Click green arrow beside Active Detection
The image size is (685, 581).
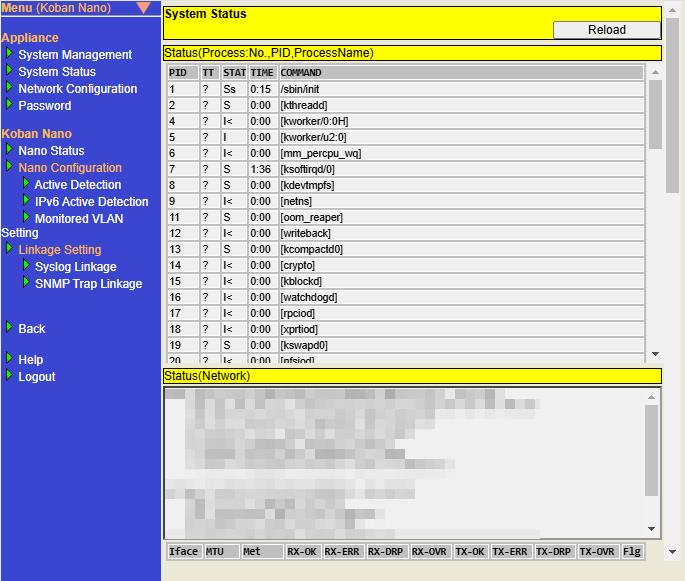26,184
